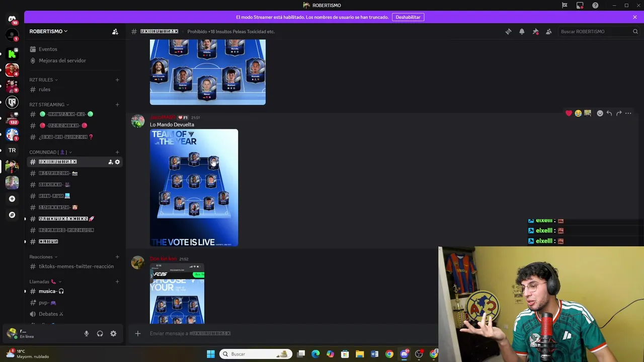Collapse the Reacciones category
644x362 pixels.
(43, 257)
